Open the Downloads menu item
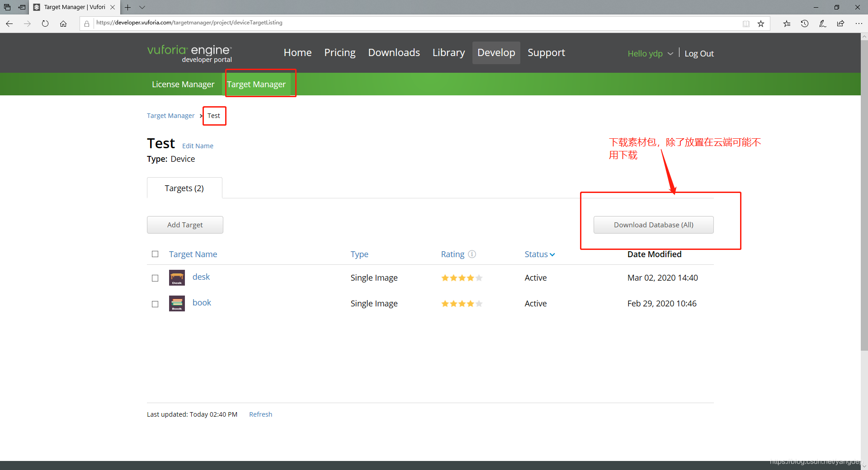Image resolution: width=868 pixels, height=470 pixels. [x=394, y=52]
